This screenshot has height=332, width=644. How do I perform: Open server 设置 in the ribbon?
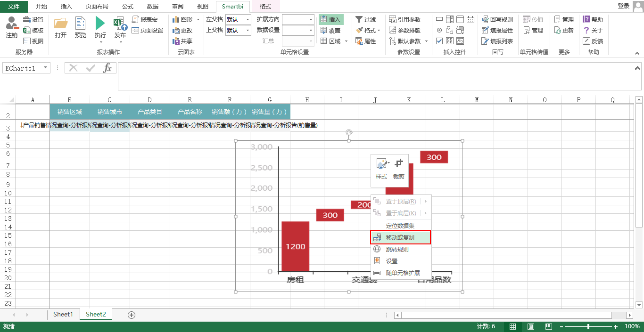click(x=33, y=19)
